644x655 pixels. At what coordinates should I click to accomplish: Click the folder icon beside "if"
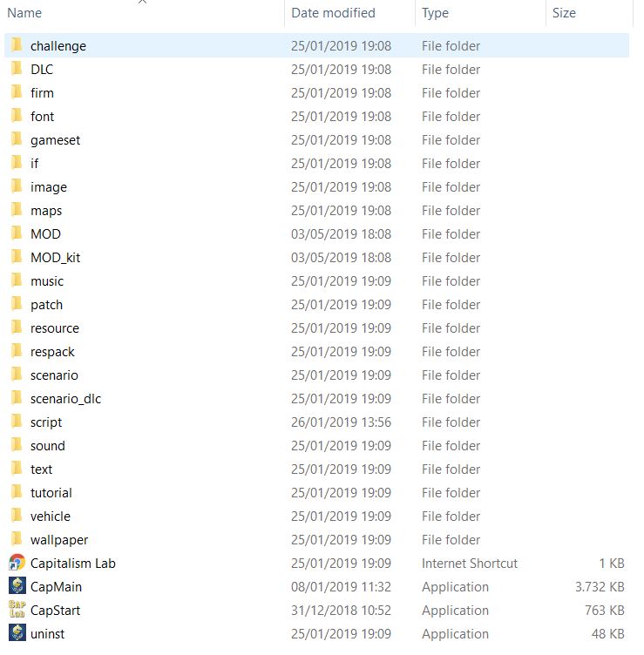[x=17, y=163]
